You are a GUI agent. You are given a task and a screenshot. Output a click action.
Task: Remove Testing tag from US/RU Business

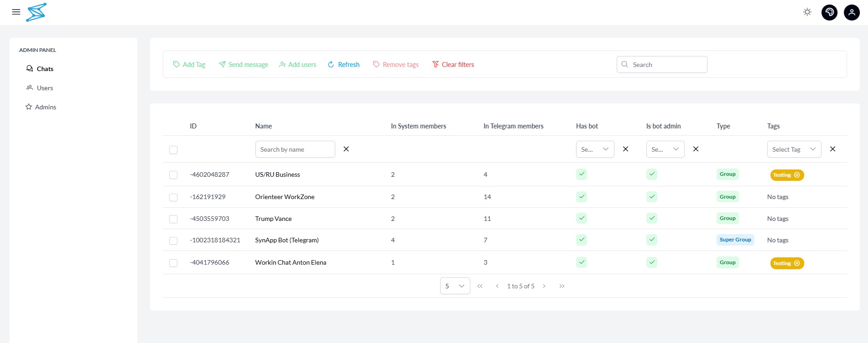coord(797,175)
